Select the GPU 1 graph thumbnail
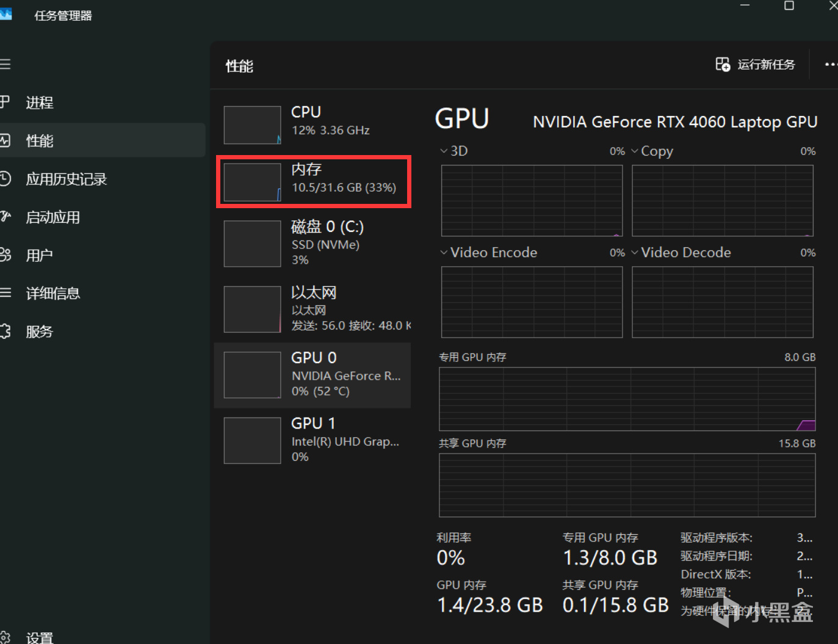Image resolution: width=838 pixels, height=644 pixels. pos(252,441)
